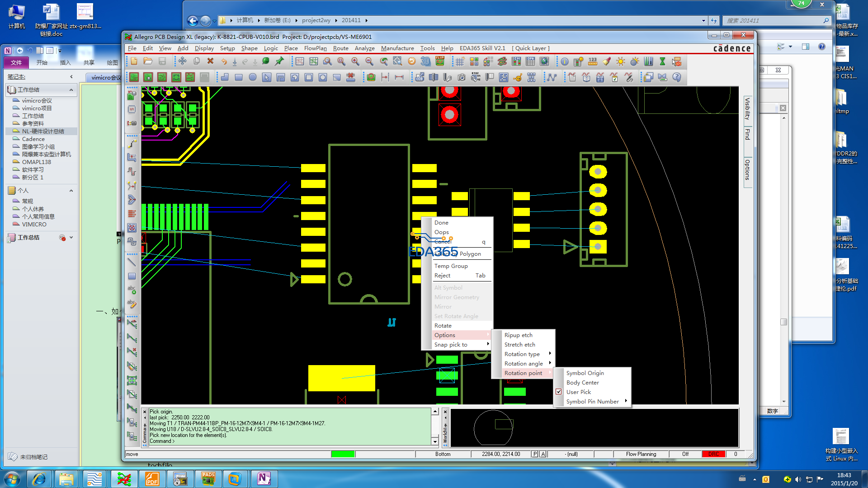The width and height of the screenshot is (868, 488).
Task: Click the WorldView overview window
Action: [x=594, y=427]
